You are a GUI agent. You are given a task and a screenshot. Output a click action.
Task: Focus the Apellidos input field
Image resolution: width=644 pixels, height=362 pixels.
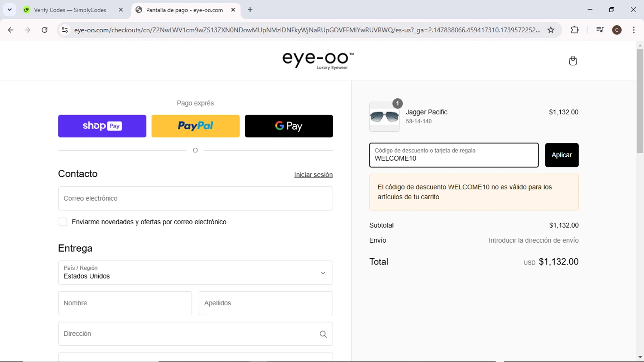point(266,303)
